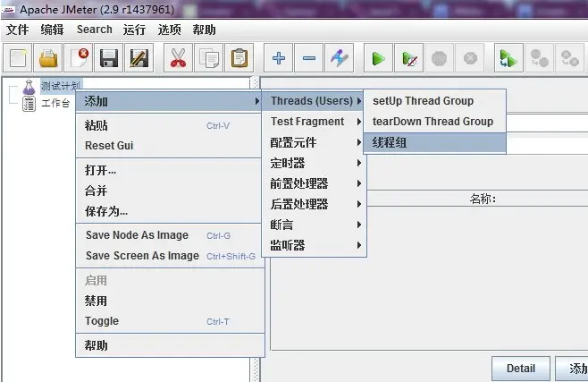Viewport: 588px width, 382px height.
Task: Click 打开... in context menu
Action: [x=168, y=170]
